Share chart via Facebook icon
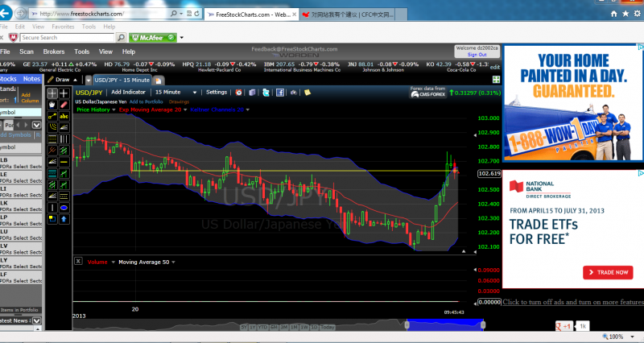 pyautogui.click(x=279, y=93)
